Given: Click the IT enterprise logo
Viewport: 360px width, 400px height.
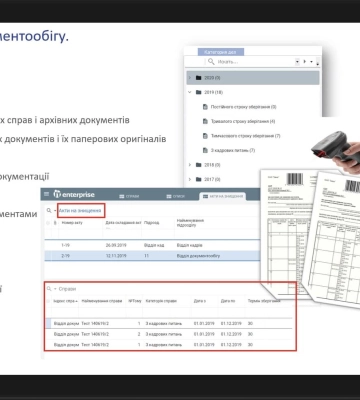Looking at the screenshot, I should point(74,194).
